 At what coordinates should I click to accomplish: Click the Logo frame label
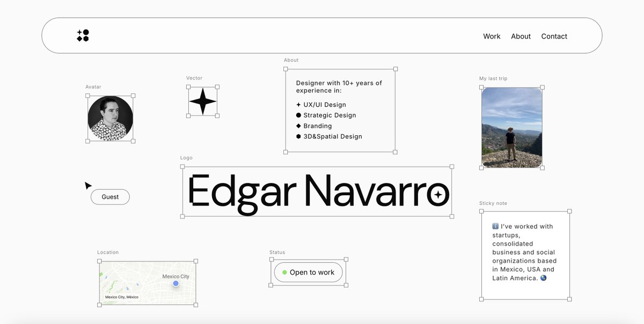click(186, 158)
